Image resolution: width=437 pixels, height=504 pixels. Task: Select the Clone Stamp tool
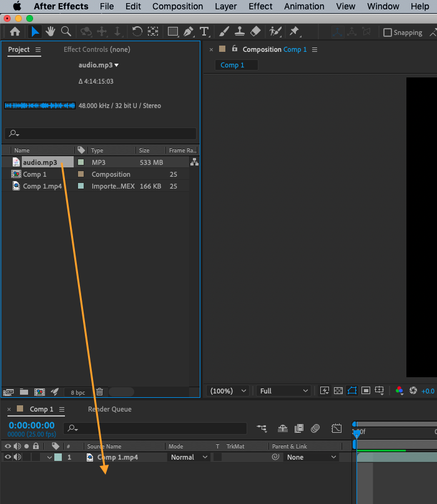point(239,32)
